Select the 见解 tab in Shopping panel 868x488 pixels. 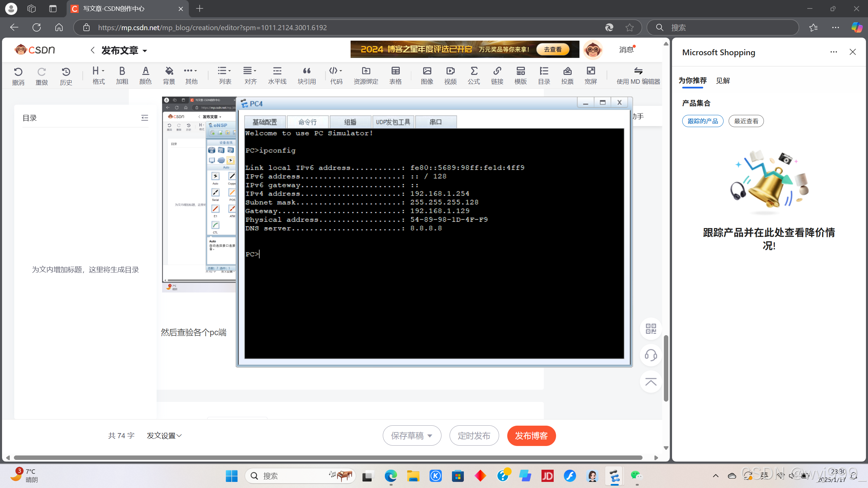[723, 81]
